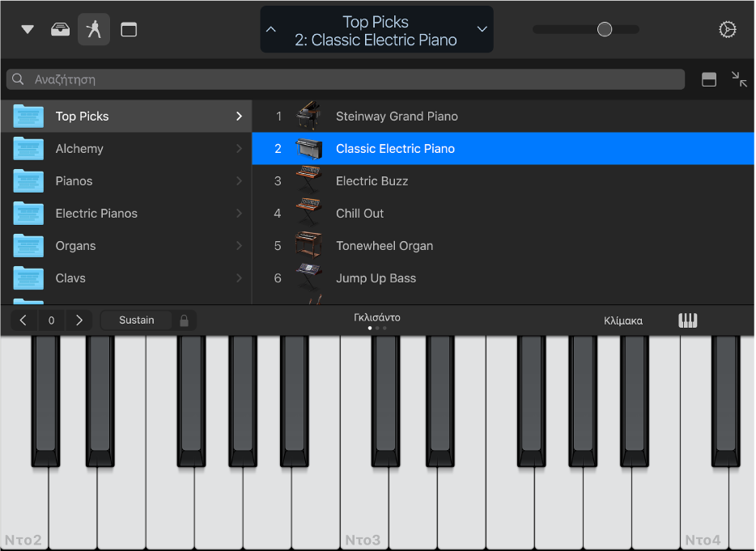Viewport: 756px width, 551px height.
Task: Collapse the browser with arrows icon
Action: pyautogui.click(x=739, y=79)
